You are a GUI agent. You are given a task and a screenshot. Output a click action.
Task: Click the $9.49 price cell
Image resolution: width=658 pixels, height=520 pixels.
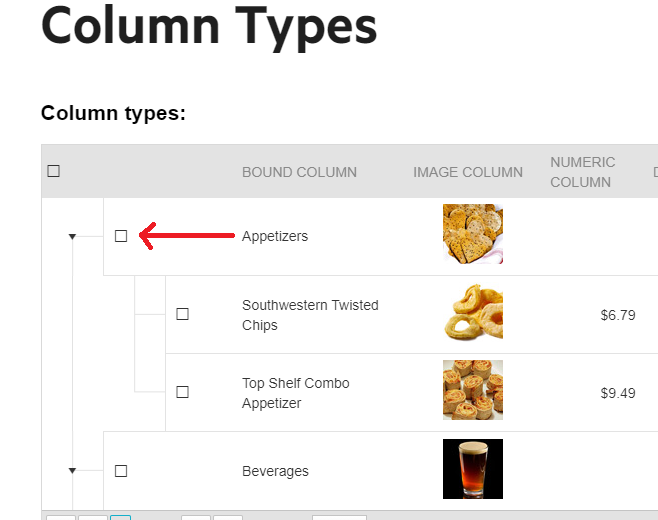(x=618, y=393)
